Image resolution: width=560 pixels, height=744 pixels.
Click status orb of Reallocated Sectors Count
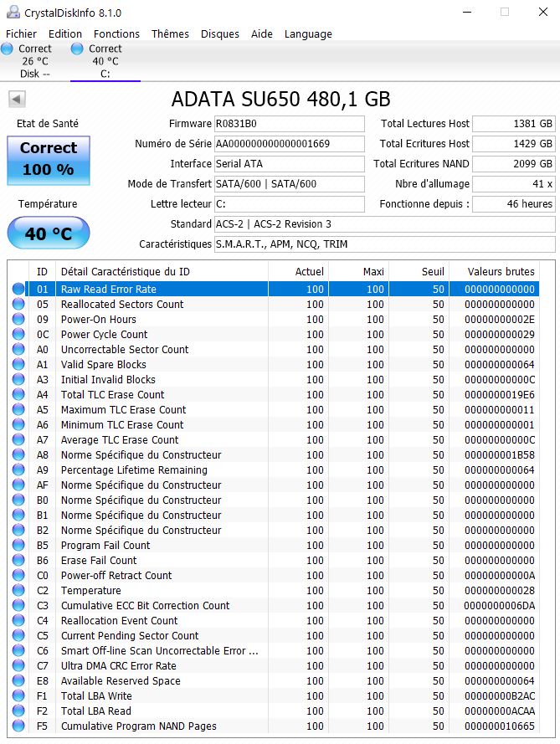pyautogui.click(x=18, y=304)
